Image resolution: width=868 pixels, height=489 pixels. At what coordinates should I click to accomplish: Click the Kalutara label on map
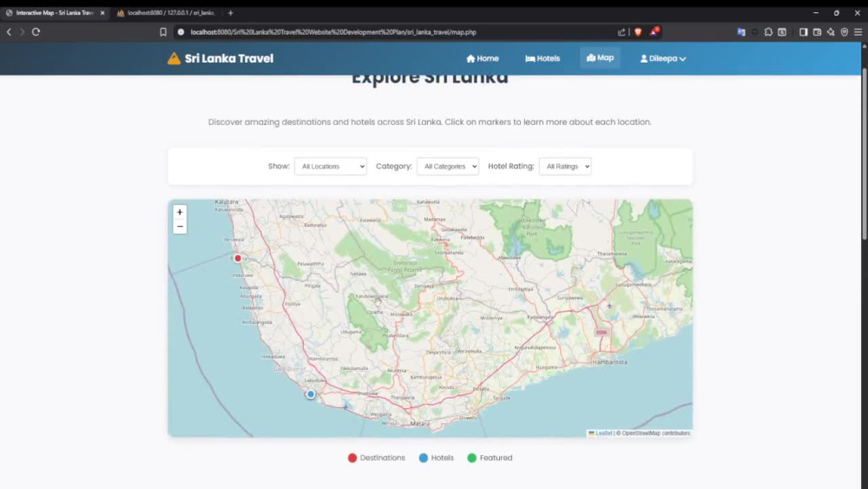tap(227, 202)
